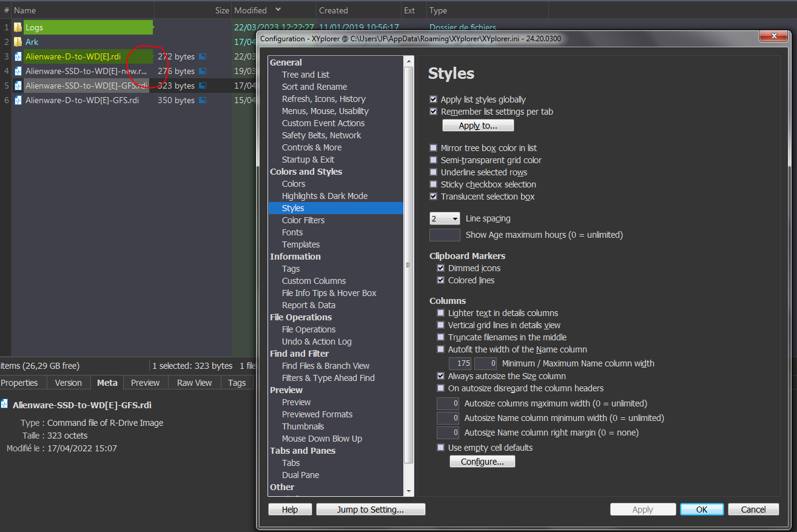Image resolution: width=797 pixels, height=532 pixels.
Task: Click the blue icon beside 323 bytes
Action: (x=203, y=86)
